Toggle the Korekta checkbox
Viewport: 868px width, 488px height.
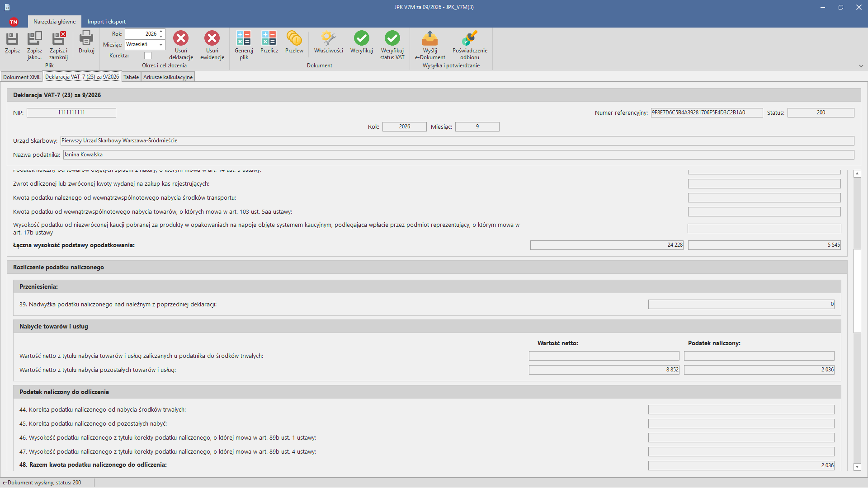click(148, 56)
